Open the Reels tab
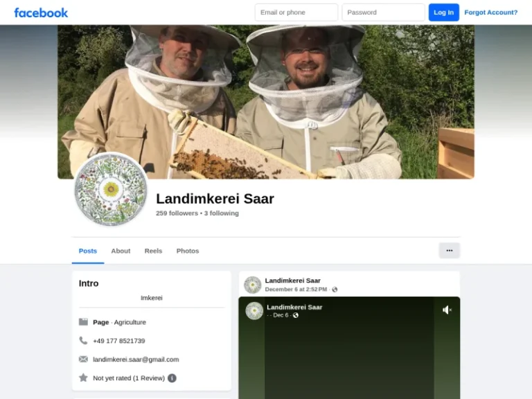Screen dimensions: 532x399 tap(153, 251)
